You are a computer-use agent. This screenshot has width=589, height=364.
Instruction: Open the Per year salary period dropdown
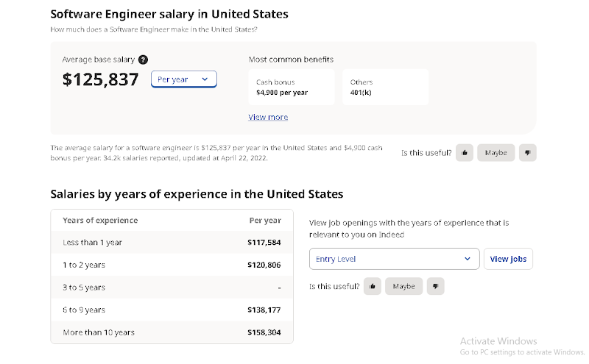[184, 79]
